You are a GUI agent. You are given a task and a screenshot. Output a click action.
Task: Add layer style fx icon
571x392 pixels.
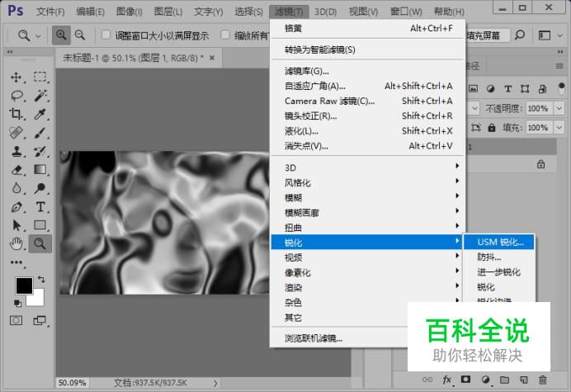click(x=447, y=380)
